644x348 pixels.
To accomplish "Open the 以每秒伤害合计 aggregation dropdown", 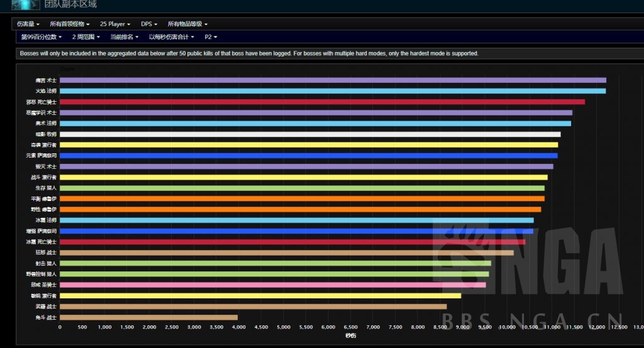I will coord(171,37).
